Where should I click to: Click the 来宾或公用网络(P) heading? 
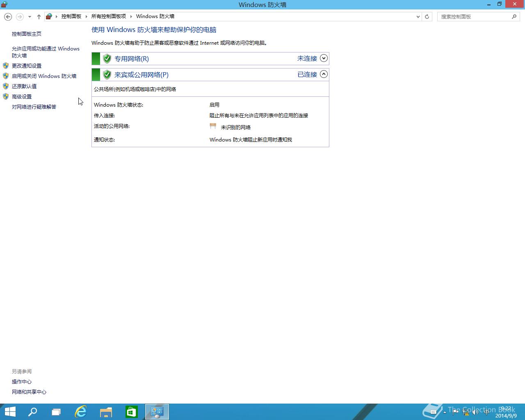pos(142,75)
